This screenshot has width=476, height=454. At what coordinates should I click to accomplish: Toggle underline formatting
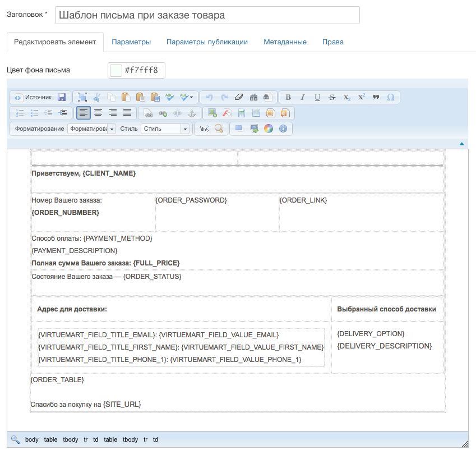pos(317,97)
